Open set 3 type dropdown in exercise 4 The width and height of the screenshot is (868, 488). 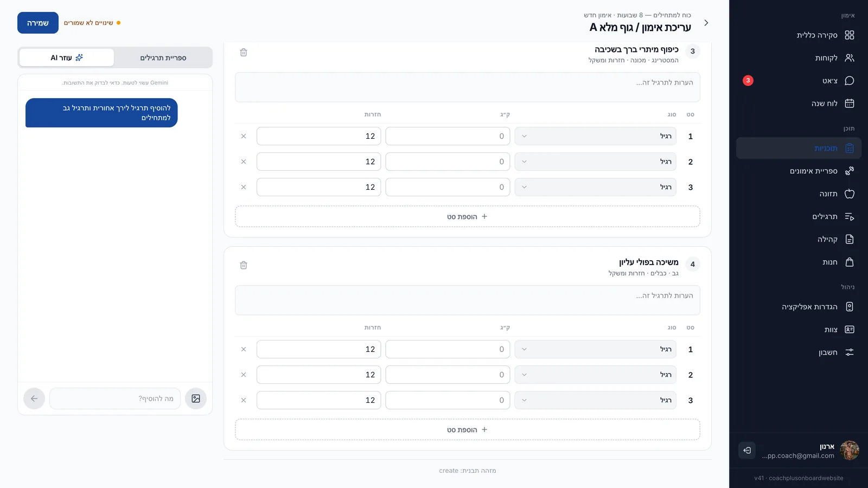point(595,400)
